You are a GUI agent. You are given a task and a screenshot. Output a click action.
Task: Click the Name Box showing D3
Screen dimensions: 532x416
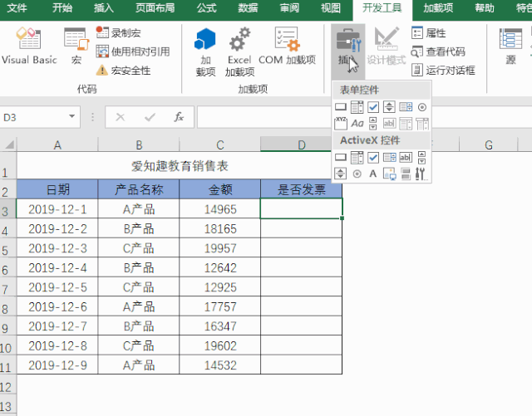pyautogui.click(x=34, y=117)
